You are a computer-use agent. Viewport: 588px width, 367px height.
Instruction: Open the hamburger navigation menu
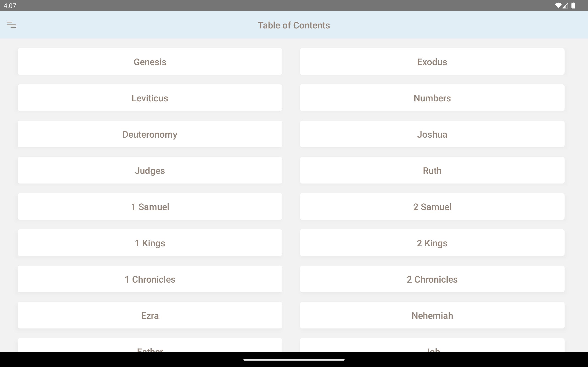coord(11,25)
